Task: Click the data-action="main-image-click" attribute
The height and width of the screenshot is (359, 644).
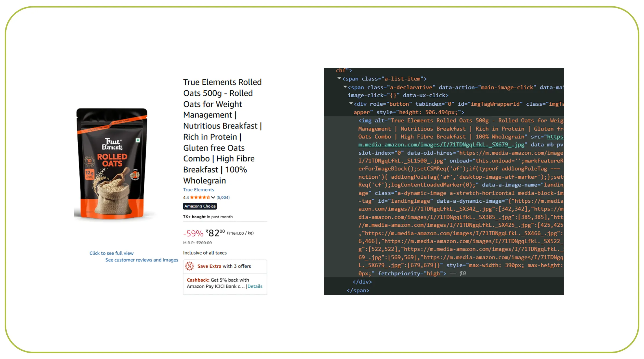Action: [x=487, y=87]
